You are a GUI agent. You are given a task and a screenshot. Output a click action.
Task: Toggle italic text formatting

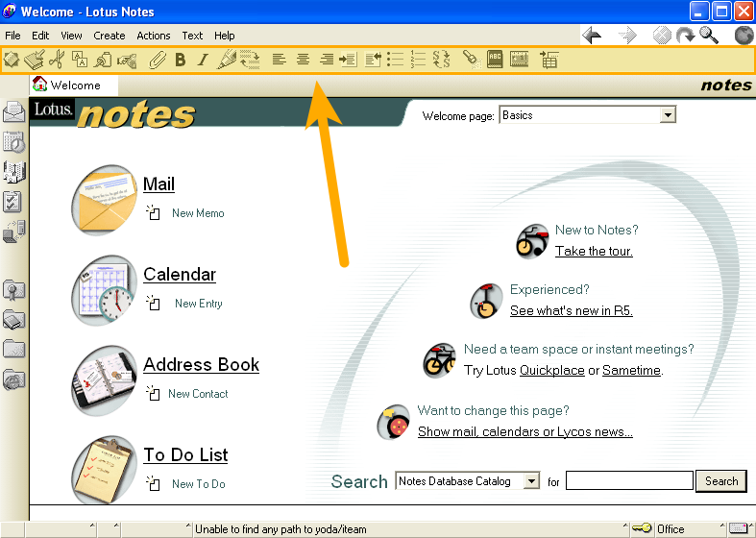[203, 60]
